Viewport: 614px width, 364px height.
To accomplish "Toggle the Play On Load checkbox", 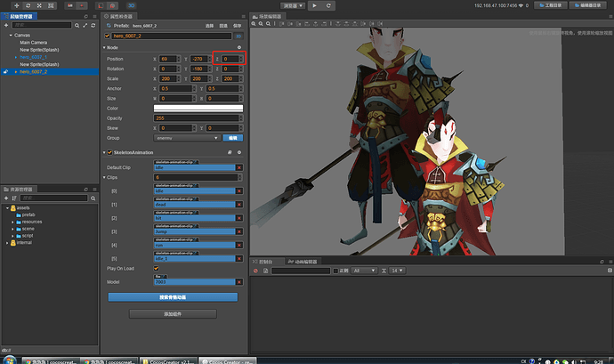I will [158, 268].
